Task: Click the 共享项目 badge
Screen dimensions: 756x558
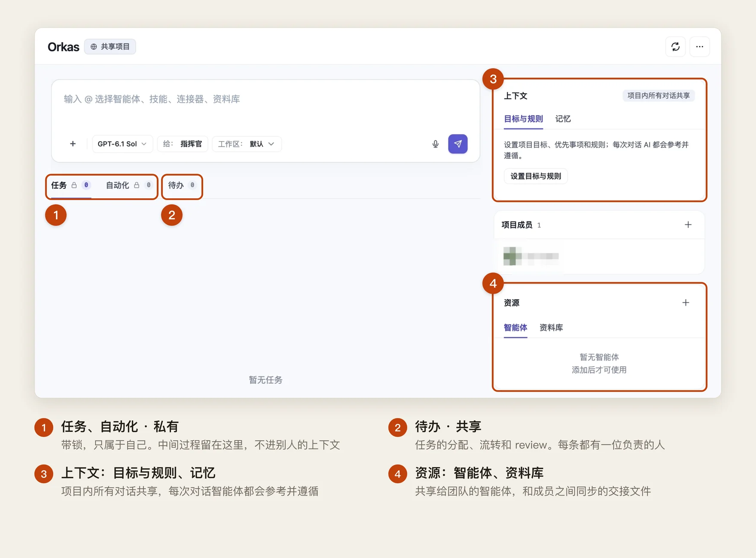Action: (x=110, y=46)
